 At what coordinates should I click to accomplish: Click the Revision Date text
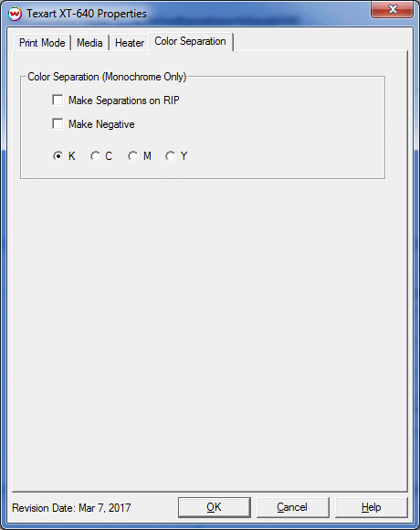click(x=71, y=508)
